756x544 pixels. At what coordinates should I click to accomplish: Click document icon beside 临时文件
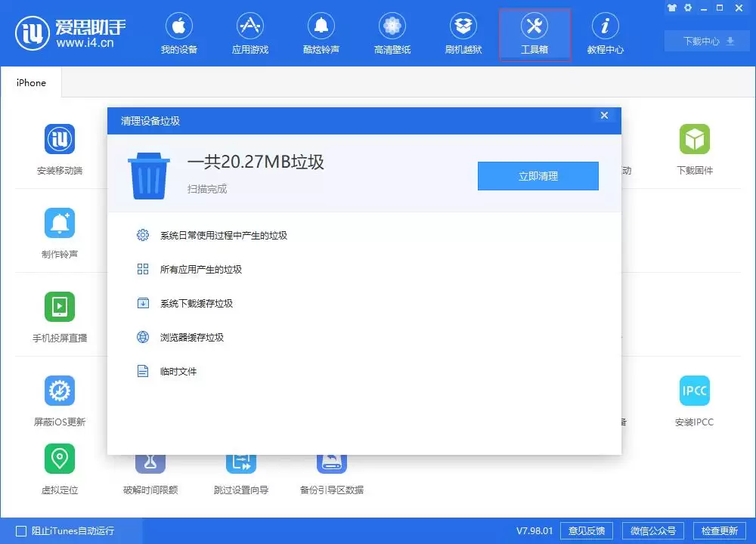click(x=143, y=371)
